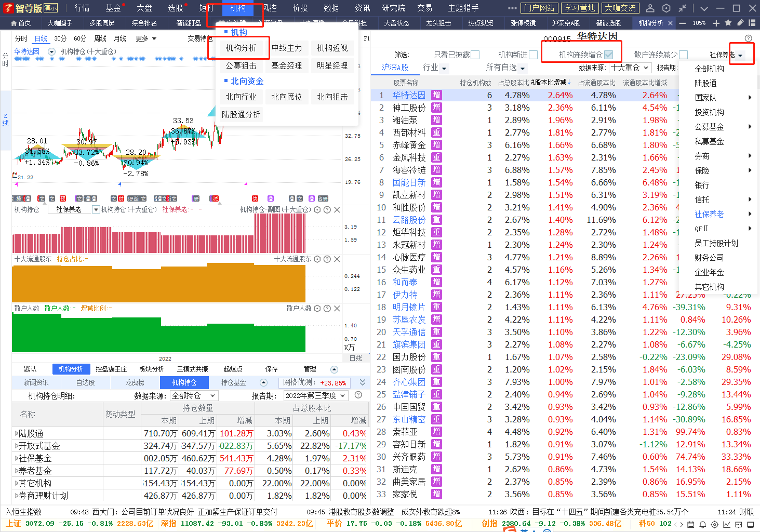Select 陆股通分析 in the dropdown menu
Viewport: 760px width, 532px height.
(241, 114)
